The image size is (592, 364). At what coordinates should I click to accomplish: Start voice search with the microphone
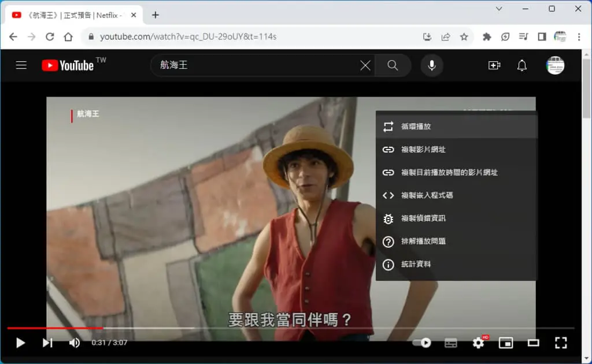[x=432, y=65]
